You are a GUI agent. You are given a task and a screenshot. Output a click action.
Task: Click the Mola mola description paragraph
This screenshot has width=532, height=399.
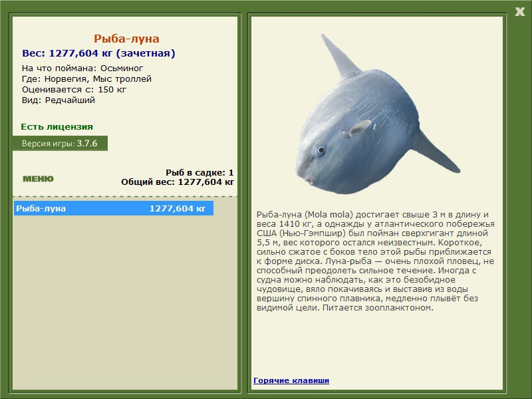click(x=375, y=261)
